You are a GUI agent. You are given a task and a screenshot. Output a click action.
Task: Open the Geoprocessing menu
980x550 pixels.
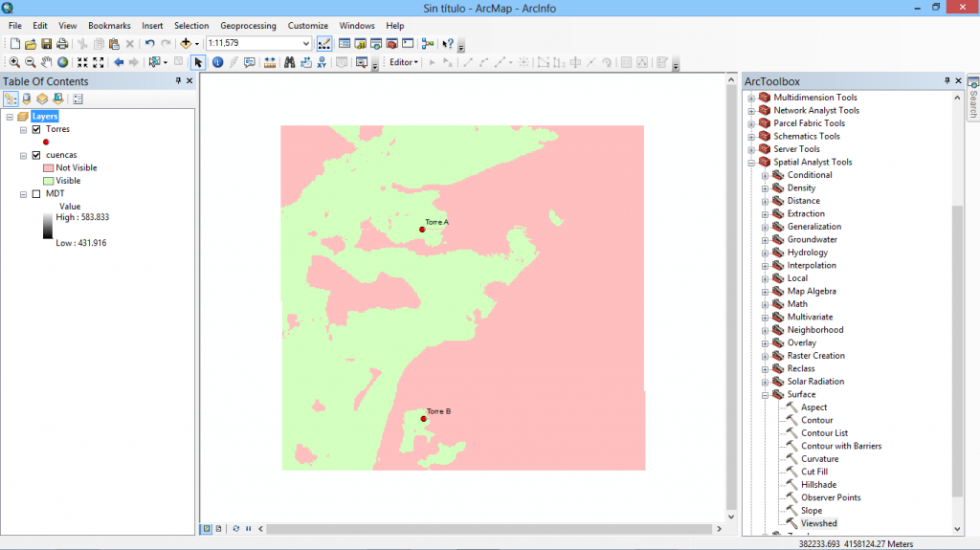point(248,26)
